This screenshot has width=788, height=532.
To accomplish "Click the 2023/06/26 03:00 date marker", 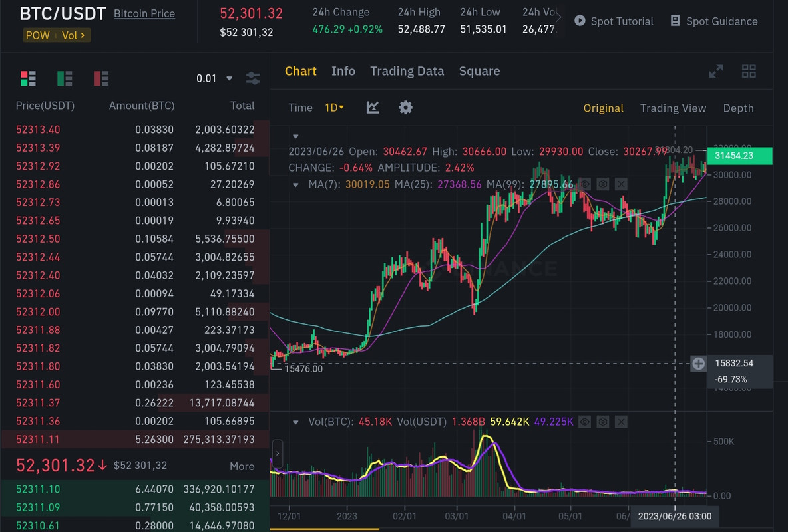I will pyautogui.click(x=674, y=517).
